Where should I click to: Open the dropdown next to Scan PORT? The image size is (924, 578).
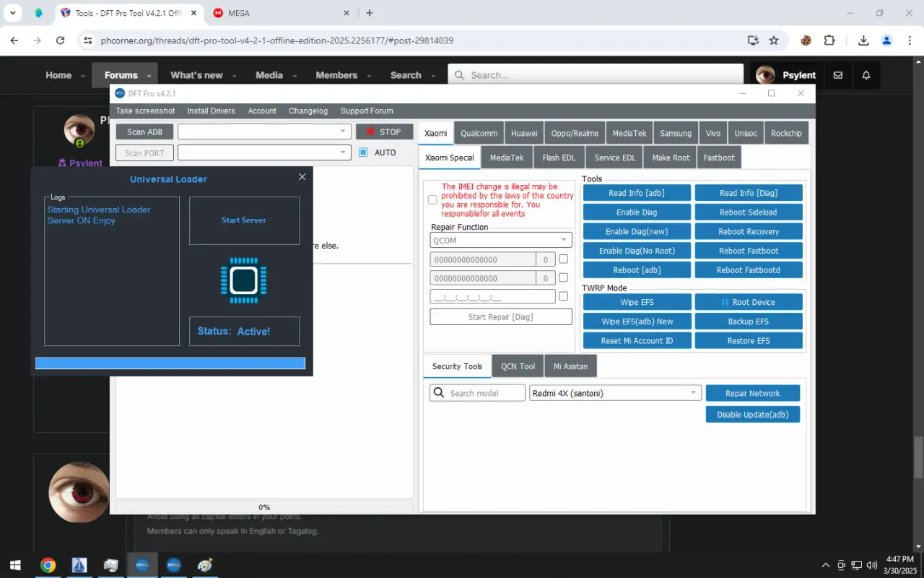pos(264,152)
